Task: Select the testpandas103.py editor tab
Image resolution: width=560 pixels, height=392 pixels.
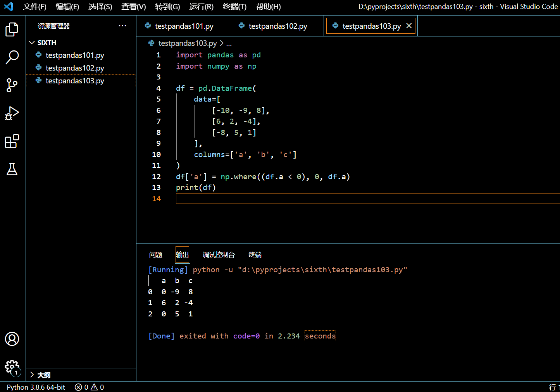Action: 371,26
